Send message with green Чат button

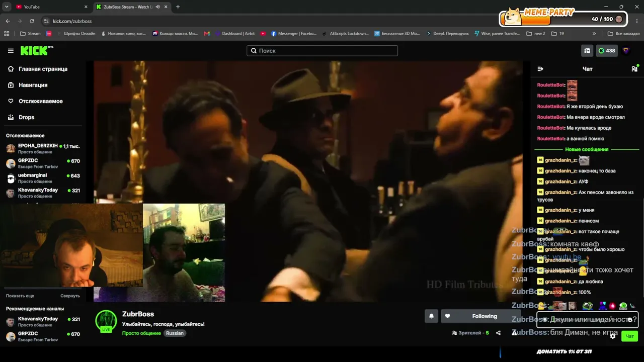click(x=629, y=336)
